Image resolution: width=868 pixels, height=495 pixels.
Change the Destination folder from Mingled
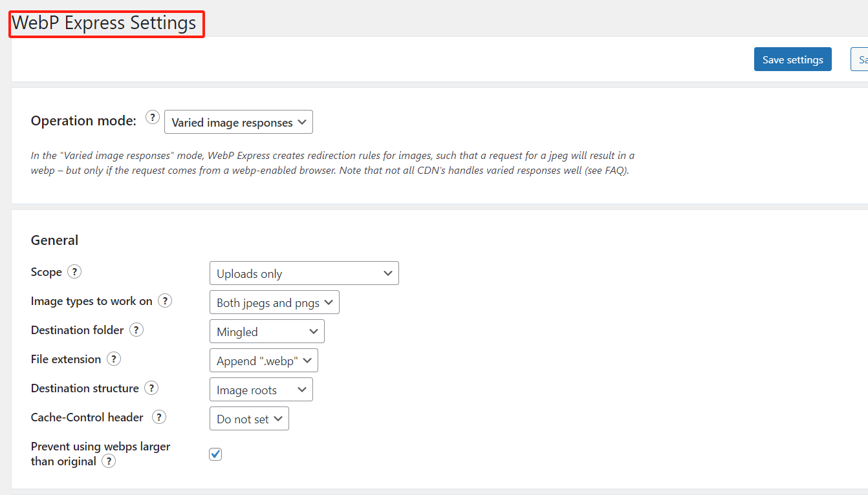point(266,331)
